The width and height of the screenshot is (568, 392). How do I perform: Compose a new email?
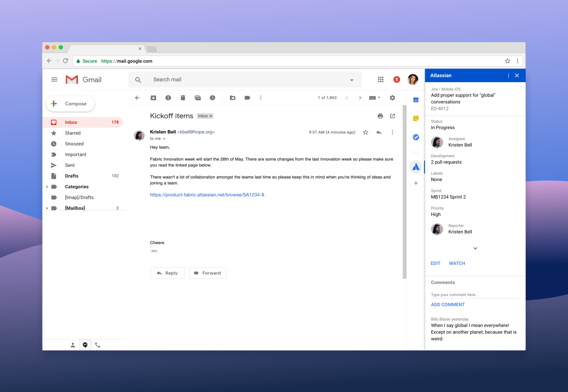tap(70, 104)
